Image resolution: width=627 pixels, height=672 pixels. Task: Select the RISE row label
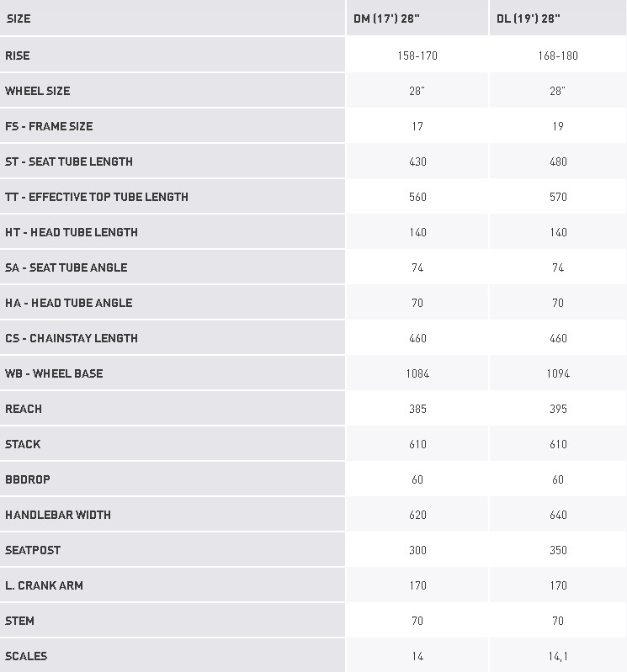pos(18,56)
